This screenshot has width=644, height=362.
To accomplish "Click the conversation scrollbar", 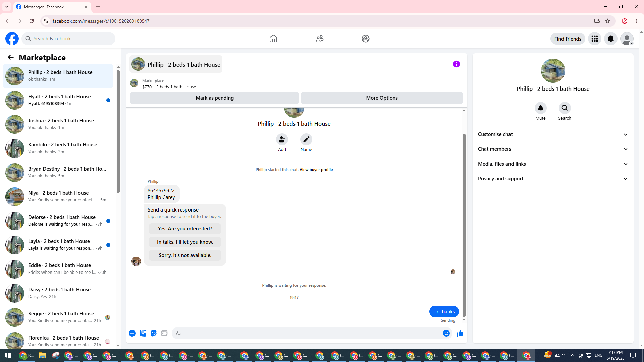I will [x=464, y=225].
